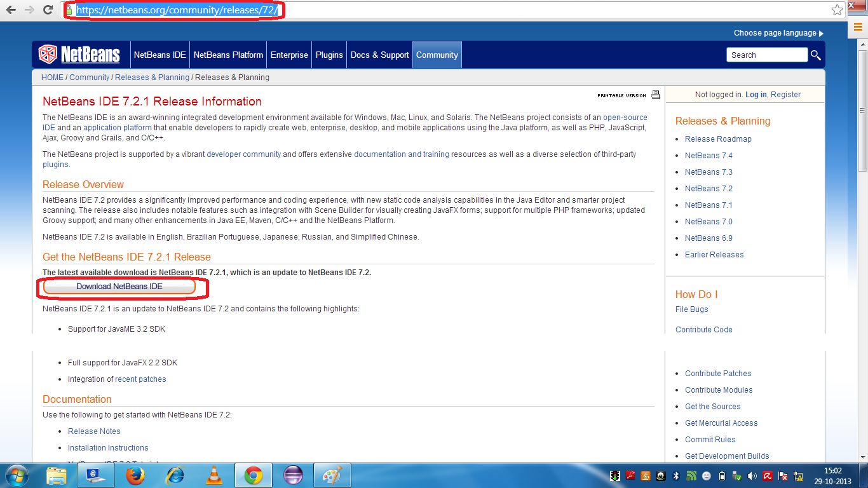Launch Internet Explorer from the taskbar
Viewport: 868px width, 488px height.
(175, 476)
